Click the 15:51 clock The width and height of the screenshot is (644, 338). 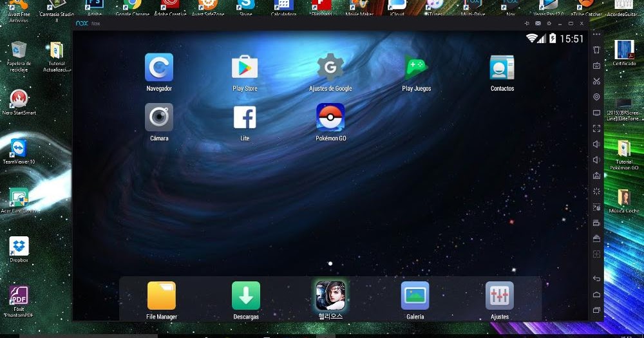point(571,39)
